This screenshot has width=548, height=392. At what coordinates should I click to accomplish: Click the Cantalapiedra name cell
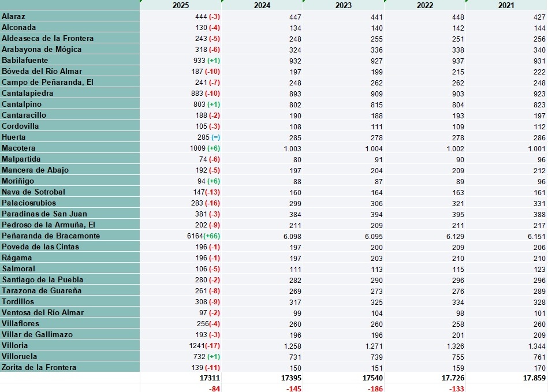click(x=69, y=94)
